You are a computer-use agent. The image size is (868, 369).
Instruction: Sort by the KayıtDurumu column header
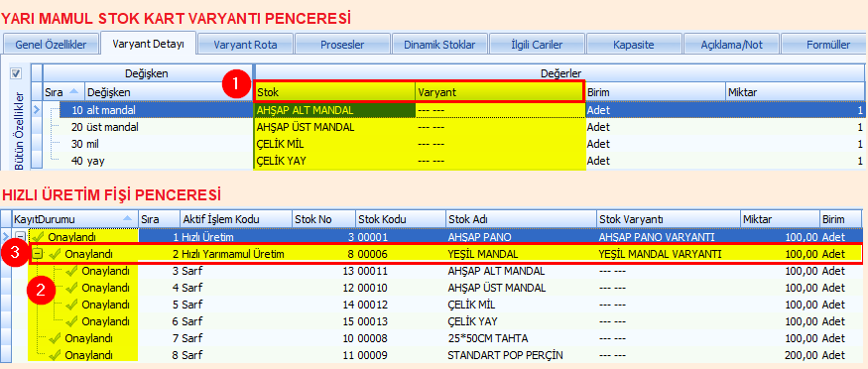74,218
